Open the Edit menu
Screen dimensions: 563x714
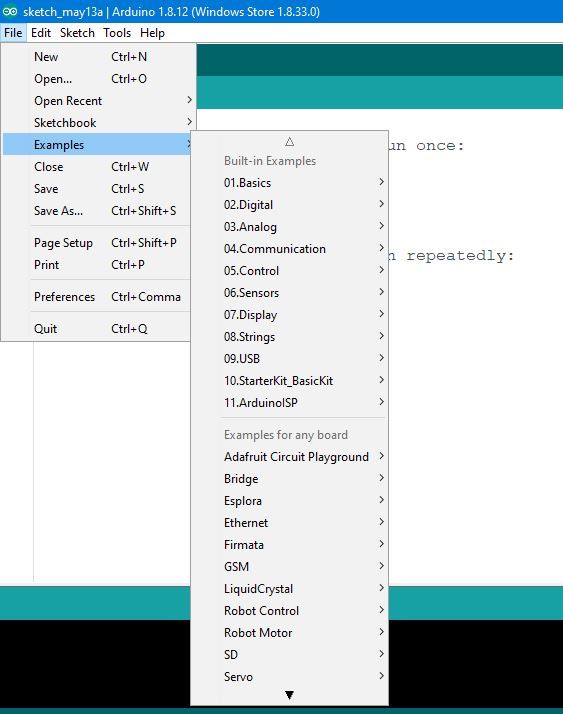tap(41, 33)
